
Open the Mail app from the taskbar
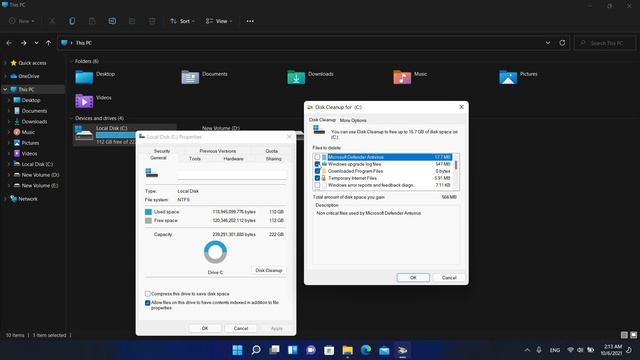pyautogui.click(x=384, y=350)
